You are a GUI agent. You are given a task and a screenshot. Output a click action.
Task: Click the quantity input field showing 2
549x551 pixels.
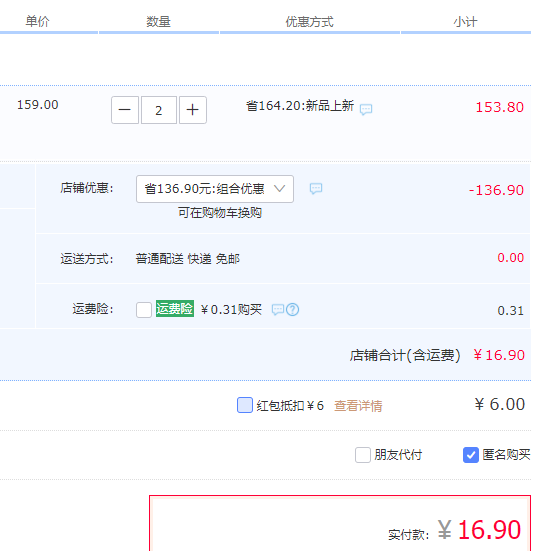(159, 110)
